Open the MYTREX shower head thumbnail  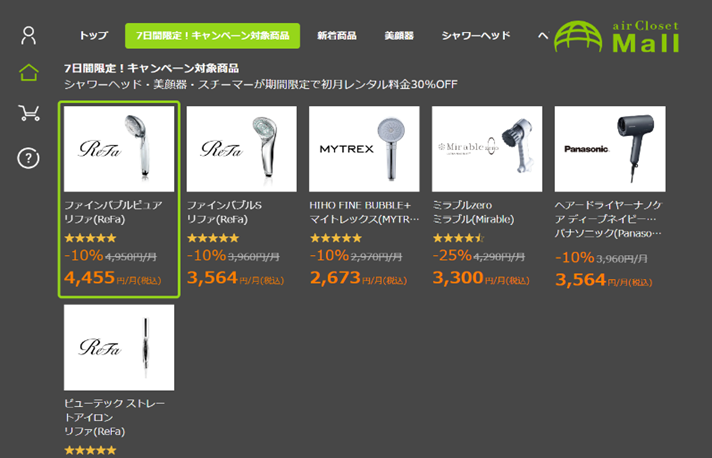(364, 149)
